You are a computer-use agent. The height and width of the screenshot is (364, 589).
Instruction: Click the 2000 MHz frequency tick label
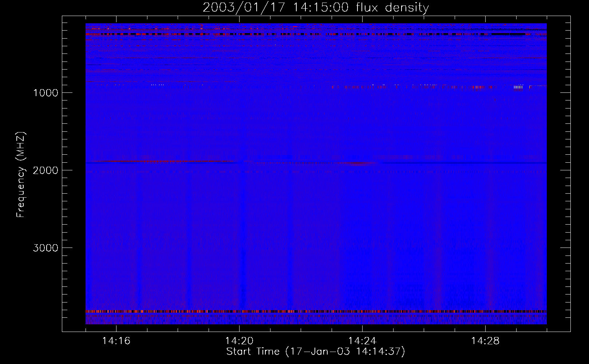point(46,170)
